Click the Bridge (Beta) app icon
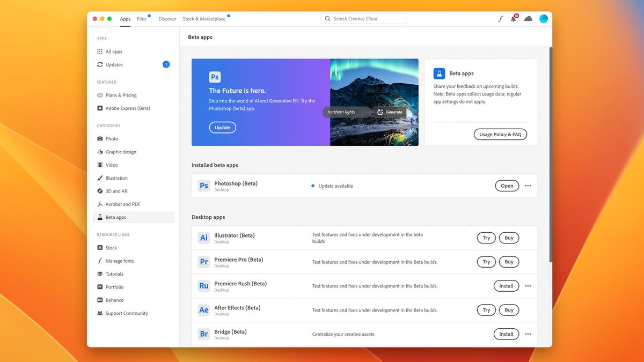This screenshot has width=644, height=362. pos(204,334)
